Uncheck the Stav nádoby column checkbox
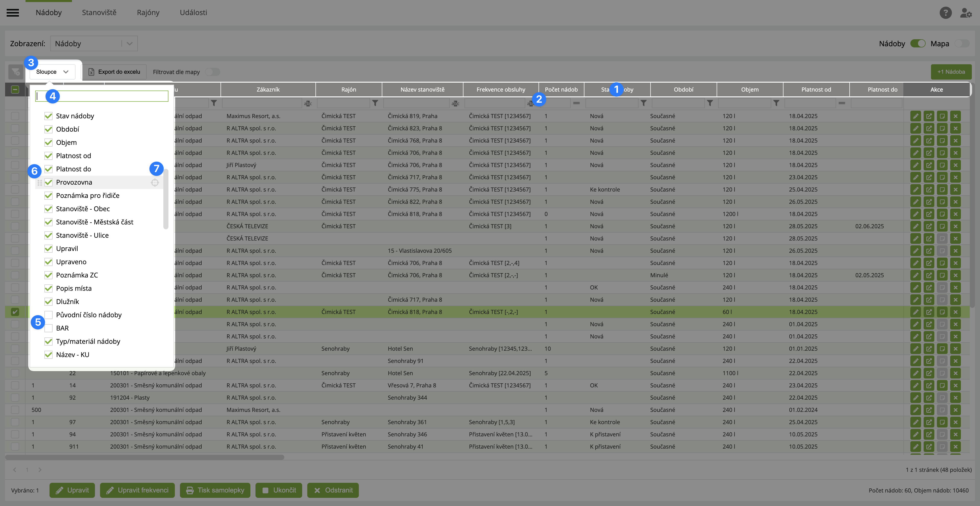Screen dimensions: 980x506 48,116
